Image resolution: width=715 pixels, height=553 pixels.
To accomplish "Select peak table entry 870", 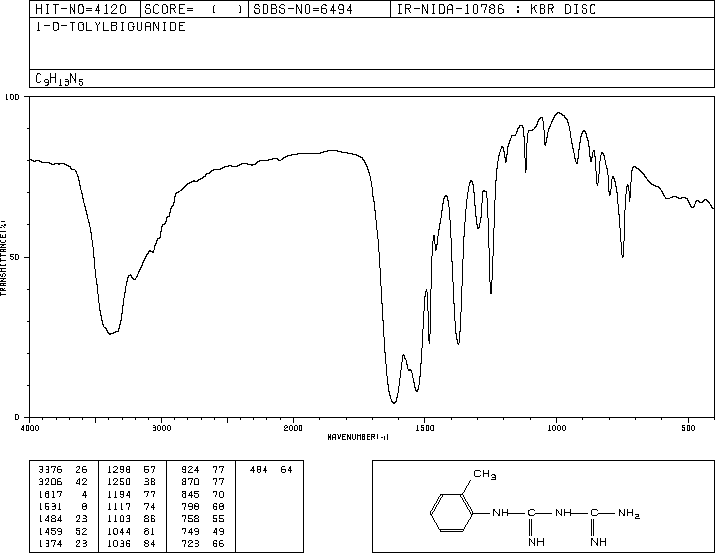I will pyautogui.click(x=203, y=482).
